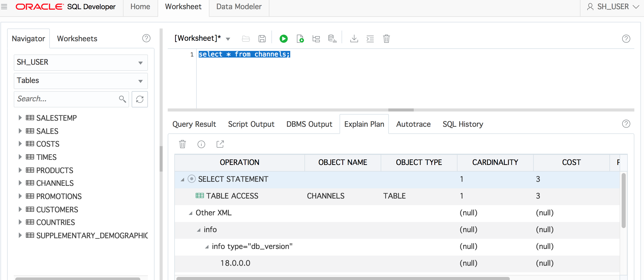This screenshot has height=280, width=644.
Task: Save the worksheet with floppy icon
Action: click(262, 39)
